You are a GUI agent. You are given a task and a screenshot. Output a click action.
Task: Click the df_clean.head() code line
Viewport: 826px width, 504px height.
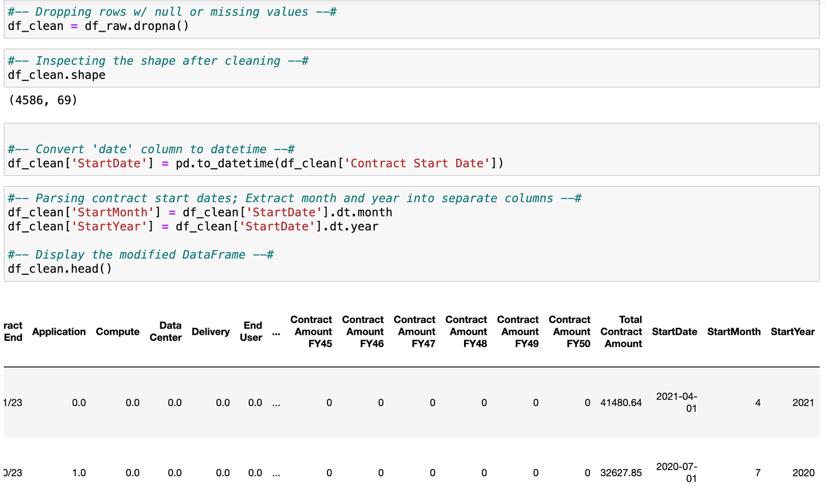[60, 269]
